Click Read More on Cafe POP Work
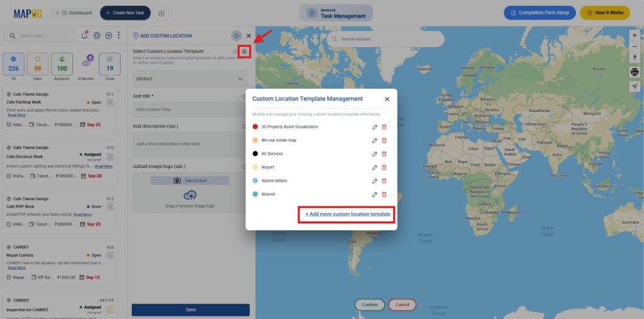The height and width of the screenshot is (319, 644). [82, 215]
